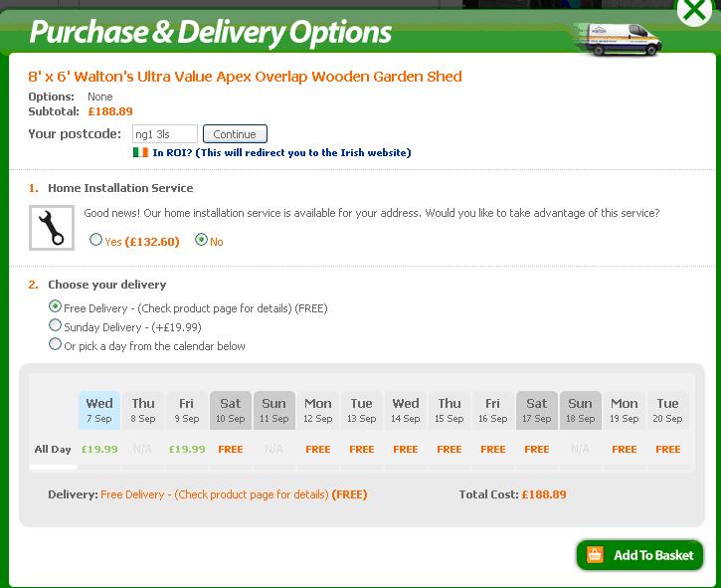Image resolution: width=721 pixels, height=588 pixels.
Task: Pick the Fri 16 Sep calendar day
Action: point(493,410)
